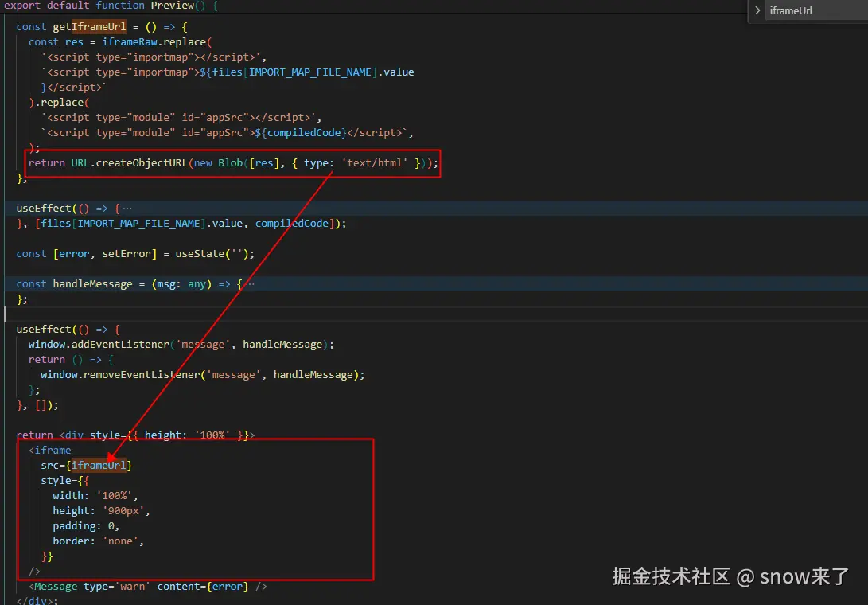Unfold the collapsed useEffect ellipsis above files dependency line
This screenshot has width=868, height=605.
pyautogui.click(x=127, y=209)
